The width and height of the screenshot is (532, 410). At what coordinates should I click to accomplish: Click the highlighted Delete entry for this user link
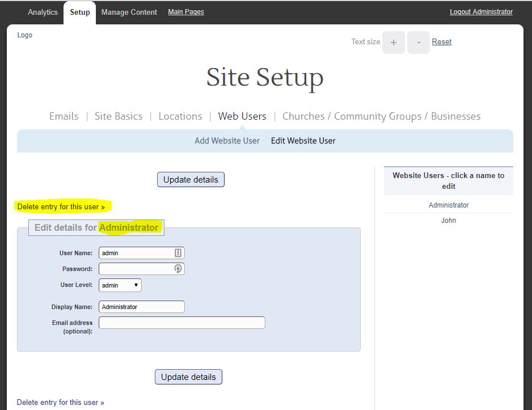(61, 206)
